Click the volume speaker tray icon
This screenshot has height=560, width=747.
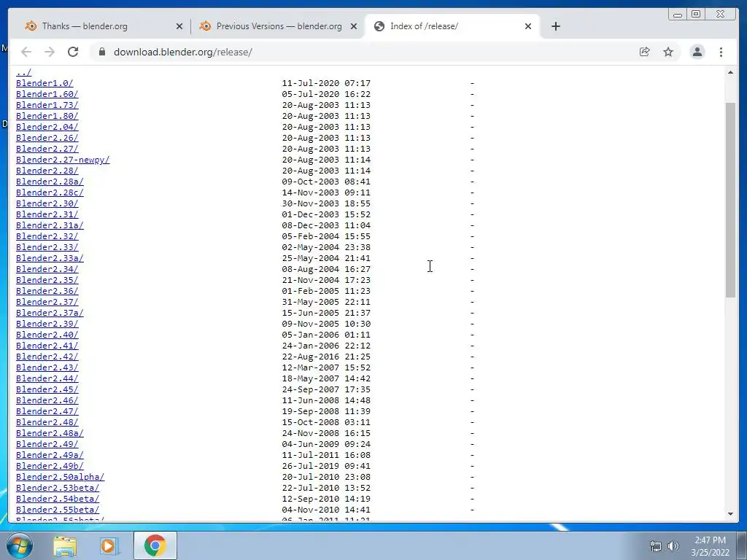point(673,546)
